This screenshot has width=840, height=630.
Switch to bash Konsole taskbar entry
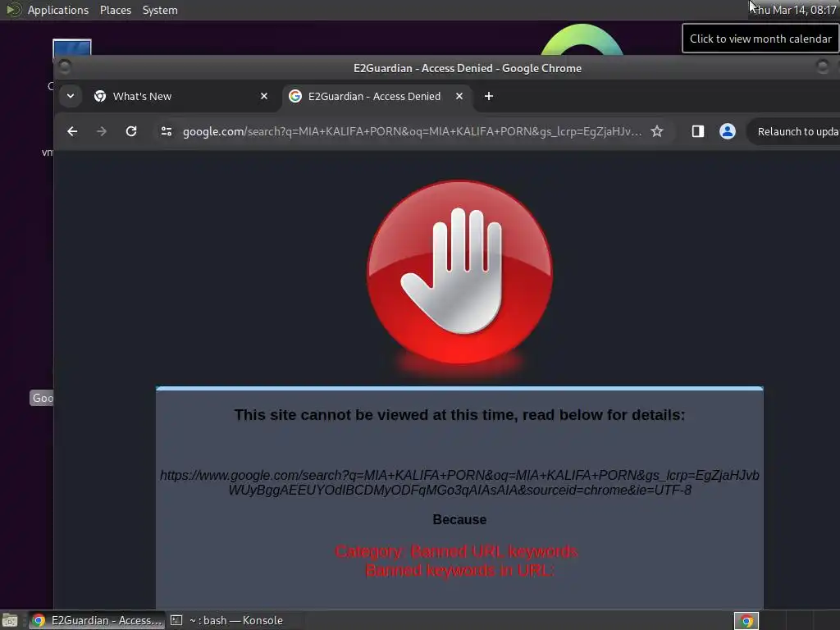226,620
